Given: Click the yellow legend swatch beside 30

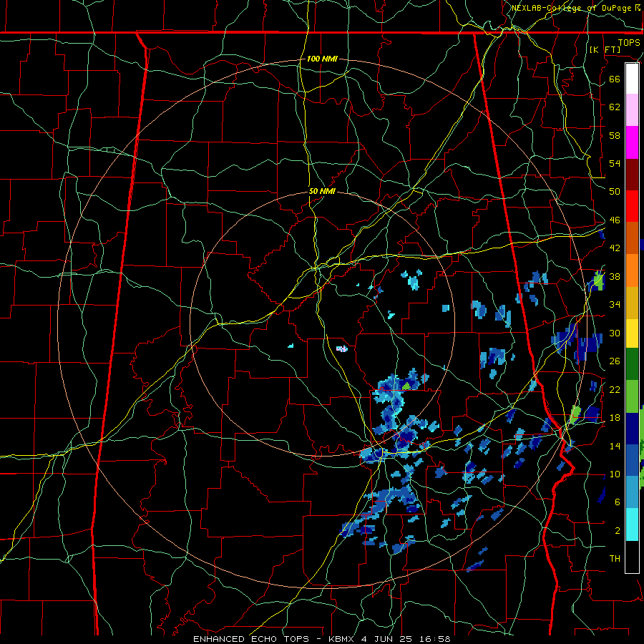Looking at the screenshot, I should (632, 333).
